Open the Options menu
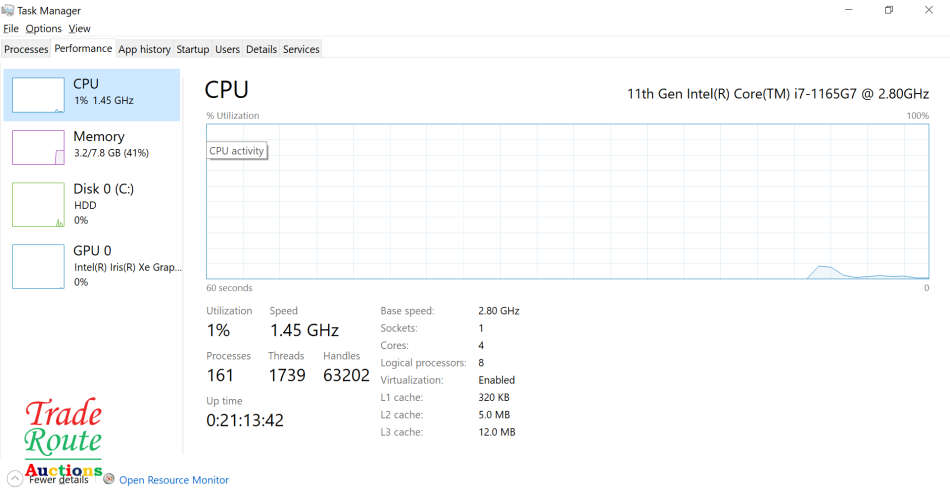The height and width of the screenshot is (500, 950). (x=43, y=29)
